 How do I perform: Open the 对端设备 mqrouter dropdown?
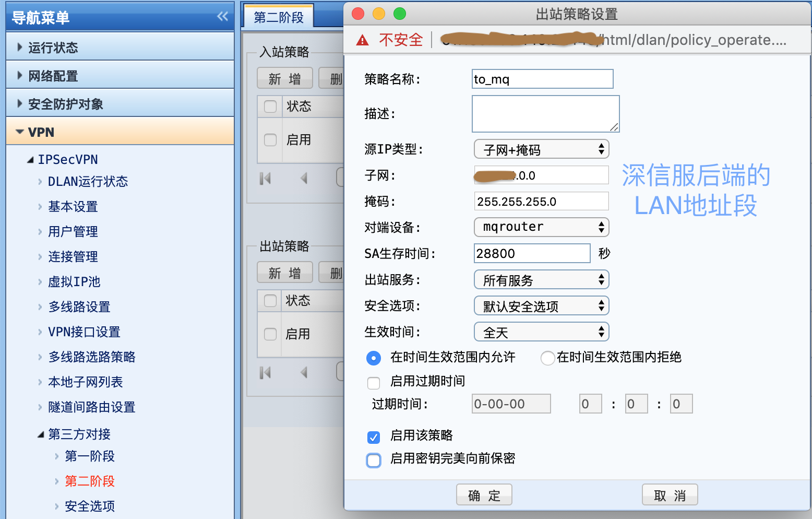point(541,227)
